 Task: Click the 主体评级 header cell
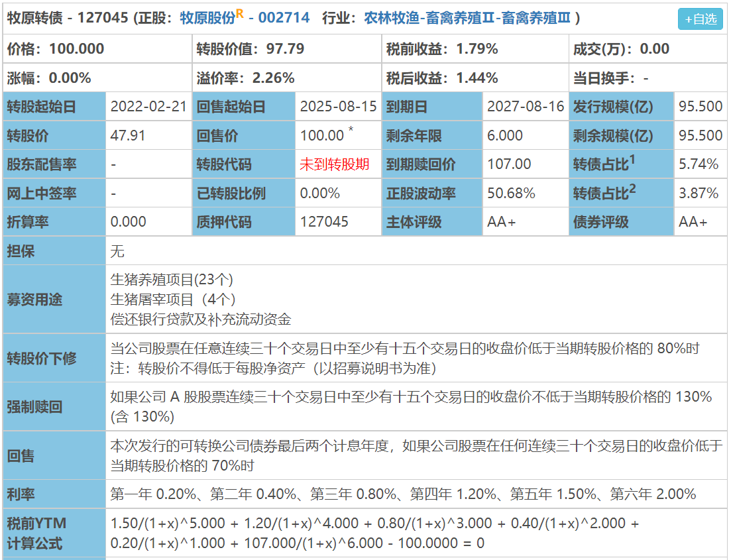[431, 221]
